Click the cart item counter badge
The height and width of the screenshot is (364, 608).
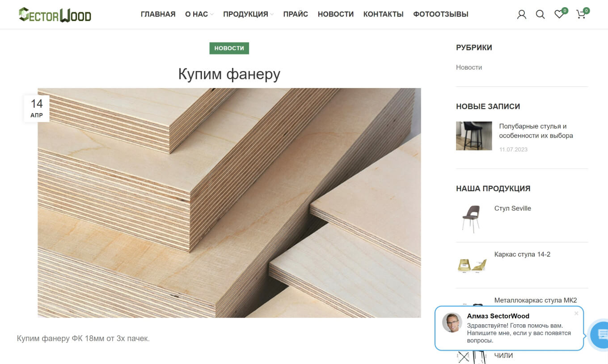[x=586, y=9]
